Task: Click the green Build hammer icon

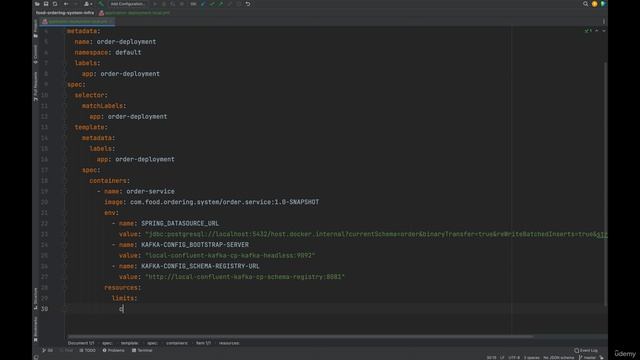Action: coord(101,4)
